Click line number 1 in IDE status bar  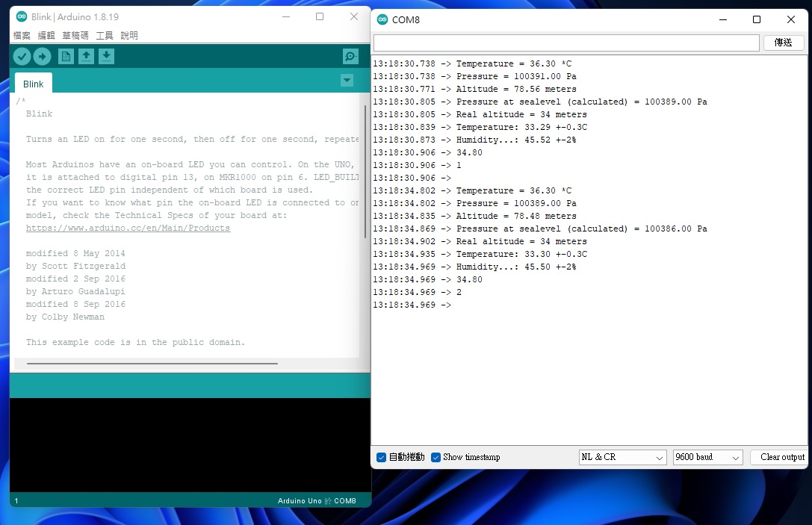(x=16, y=500)
